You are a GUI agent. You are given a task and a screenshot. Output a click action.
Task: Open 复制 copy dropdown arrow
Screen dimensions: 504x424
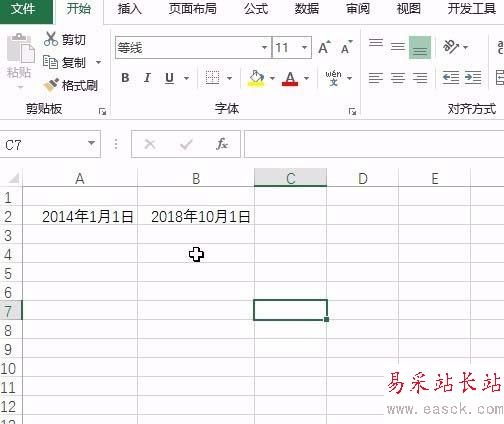(99, 62)
